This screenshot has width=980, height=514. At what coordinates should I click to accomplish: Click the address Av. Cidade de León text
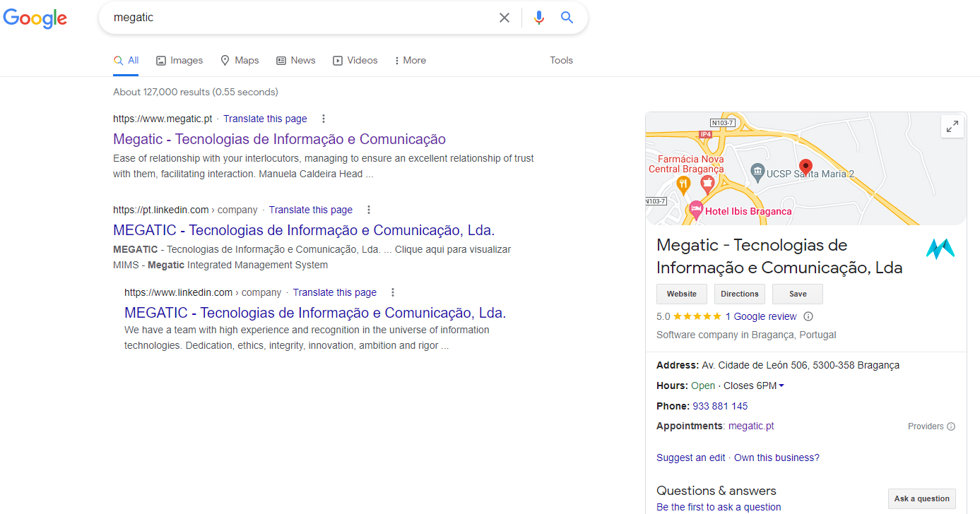[801, 365]
